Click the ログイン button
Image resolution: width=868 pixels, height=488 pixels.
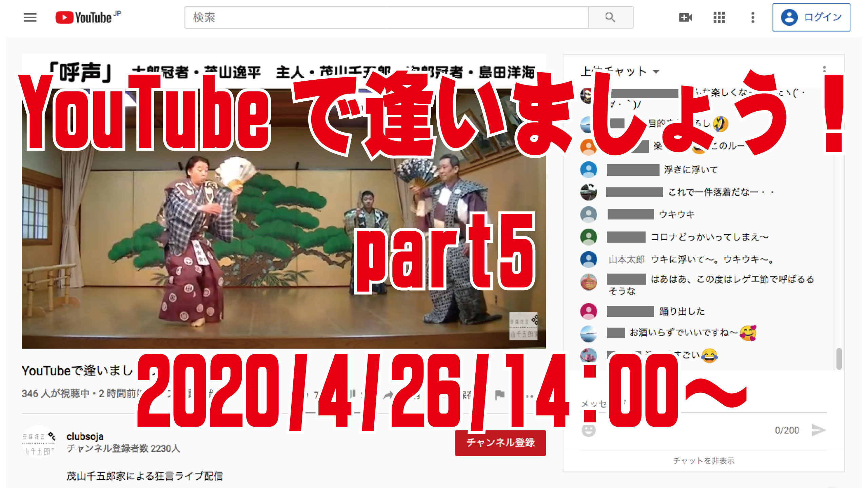point(811,18)
